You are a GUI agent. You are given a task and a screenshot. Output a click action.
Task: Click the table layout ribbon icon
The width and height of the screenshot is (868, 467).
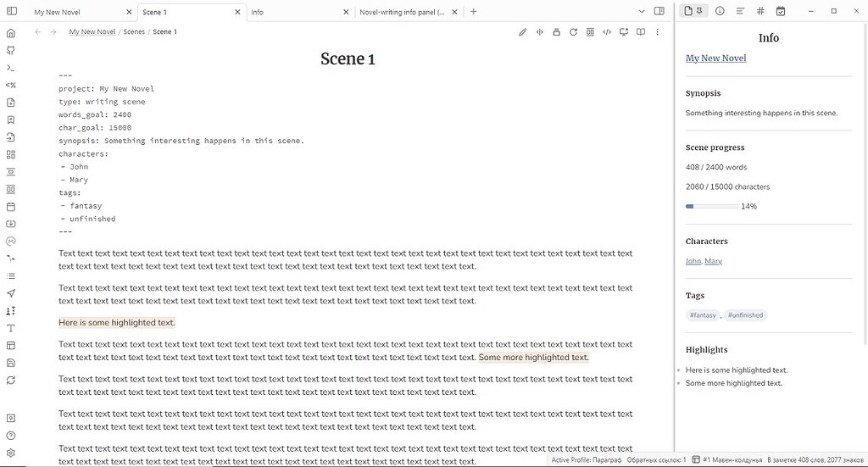pos(10,345)
